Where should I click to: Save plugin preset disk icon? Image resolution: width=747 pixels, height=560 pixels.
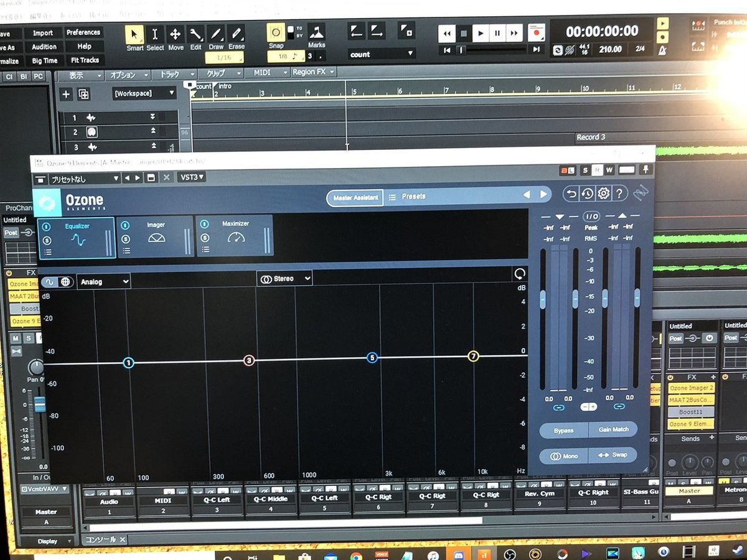coord(151,177)
